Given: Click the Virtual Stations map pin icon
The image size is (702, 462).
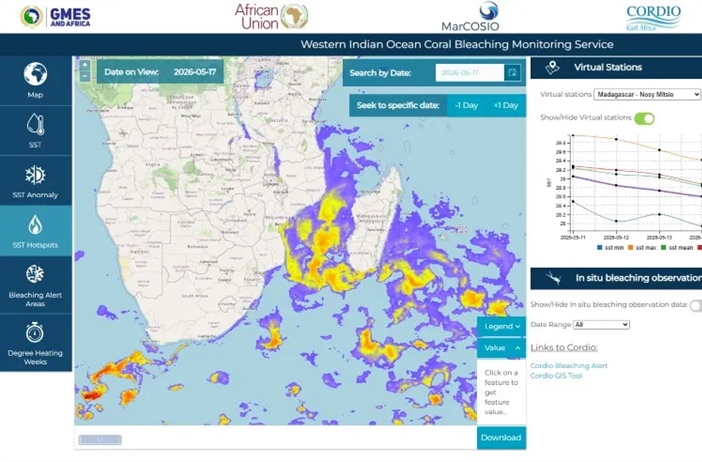Looking at the screenshot, I should point(552,68).
